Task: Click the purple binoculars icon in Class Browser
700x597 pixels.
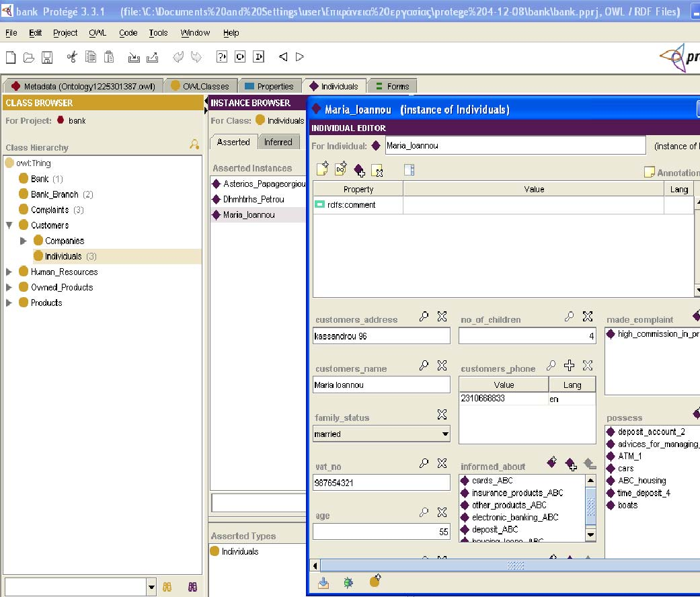Action: (x=192, y=587)
